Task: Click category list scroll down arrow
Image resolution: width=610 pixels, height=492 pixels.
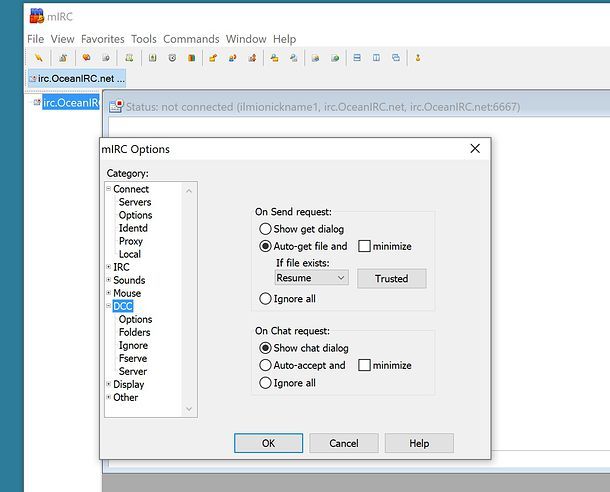Action: pos(189,409)
